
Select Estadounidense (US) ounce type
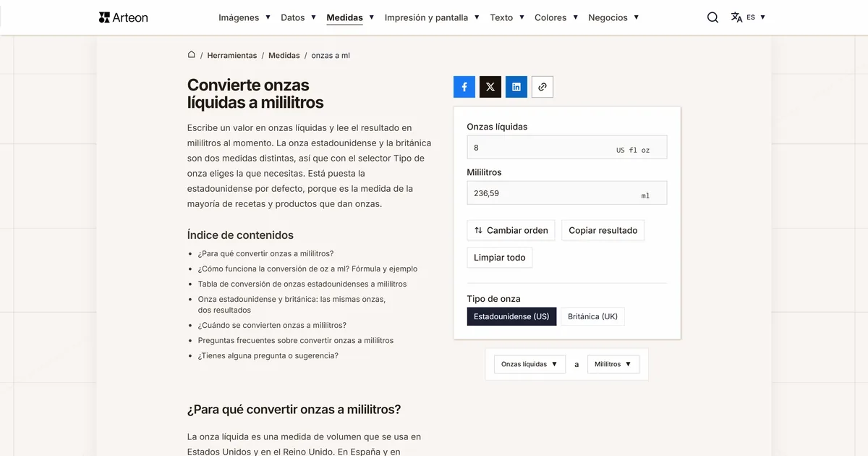point(511,316)
